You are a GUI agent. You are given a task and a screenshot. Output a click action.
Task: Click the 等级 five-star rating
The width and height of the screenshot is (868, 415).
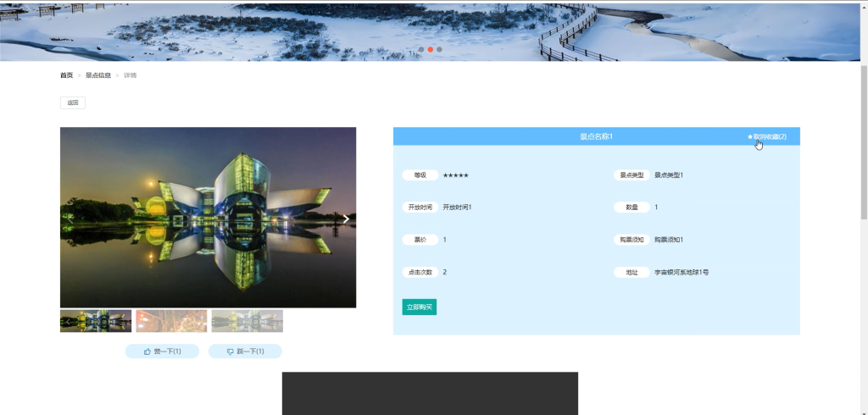(x=455, y=175)
